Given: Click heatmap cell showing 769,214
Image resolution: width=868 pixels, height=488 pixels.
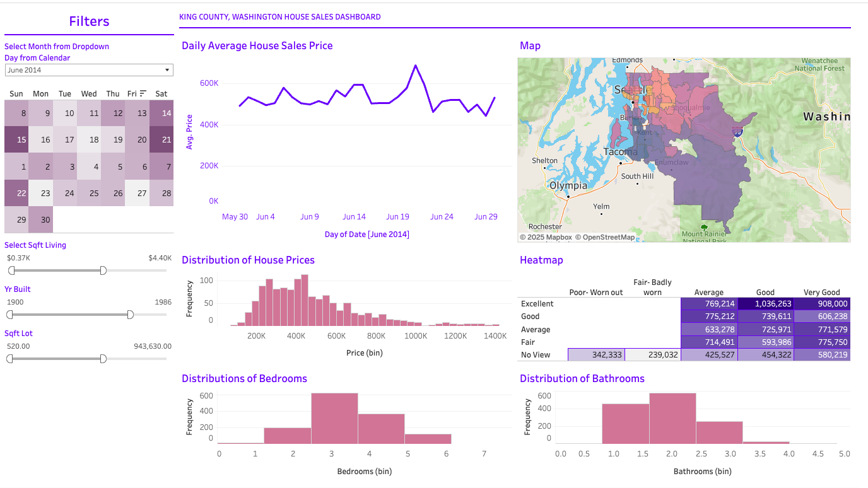Looking at the screenshot, I should coord(709,304).
